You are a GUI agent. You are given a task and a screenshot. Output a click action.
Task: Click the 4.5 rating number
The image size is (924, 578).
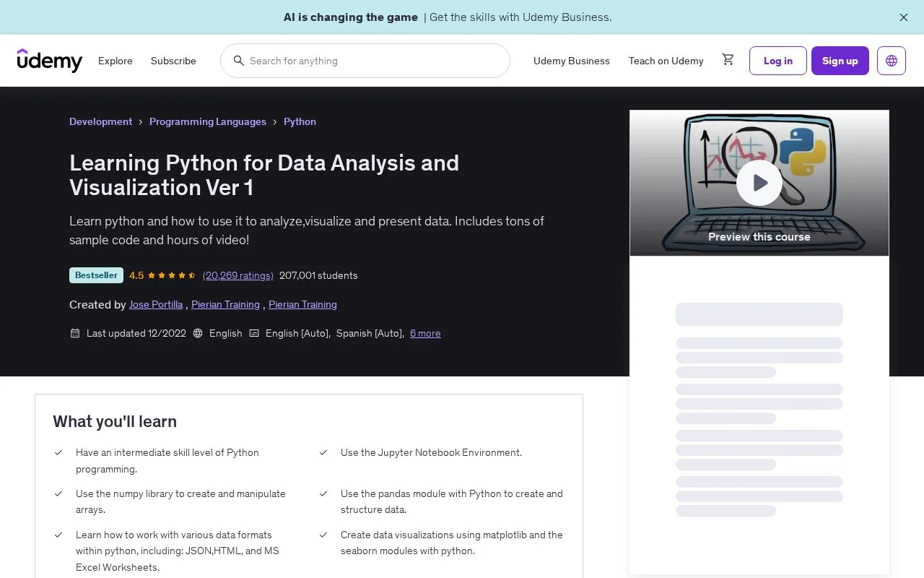136,275
